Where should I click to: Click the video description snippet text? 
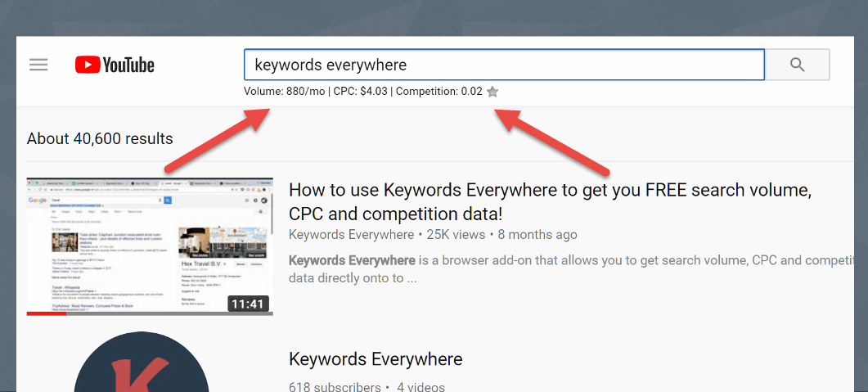570,269
